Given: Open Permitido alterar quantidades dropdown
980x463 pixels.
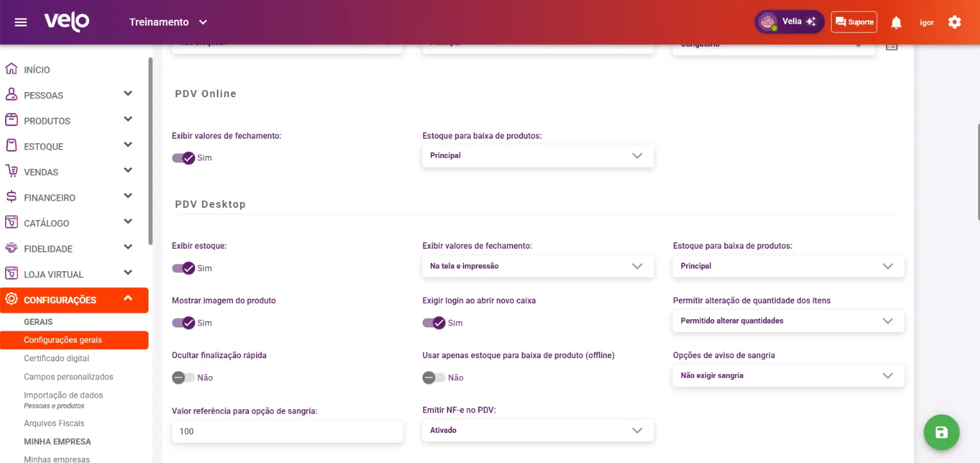Looking at the screenshot, I should 789,321.
